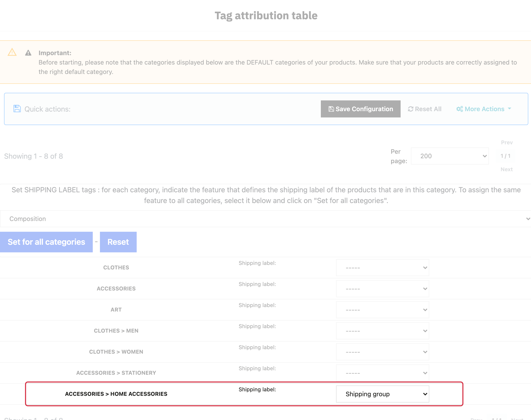
Task: Click the floppy disk icon beside Quick actions
Action: (x=17, y=109)
